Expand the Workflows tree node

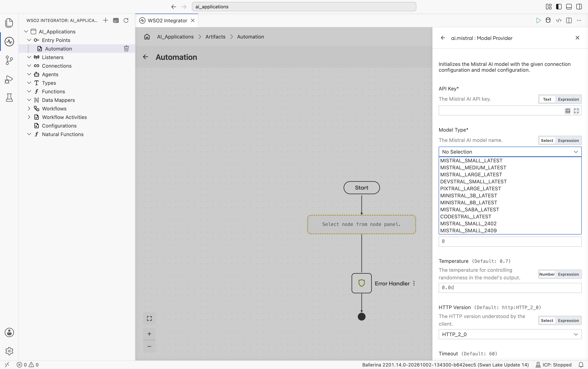(x=29, y=109)
